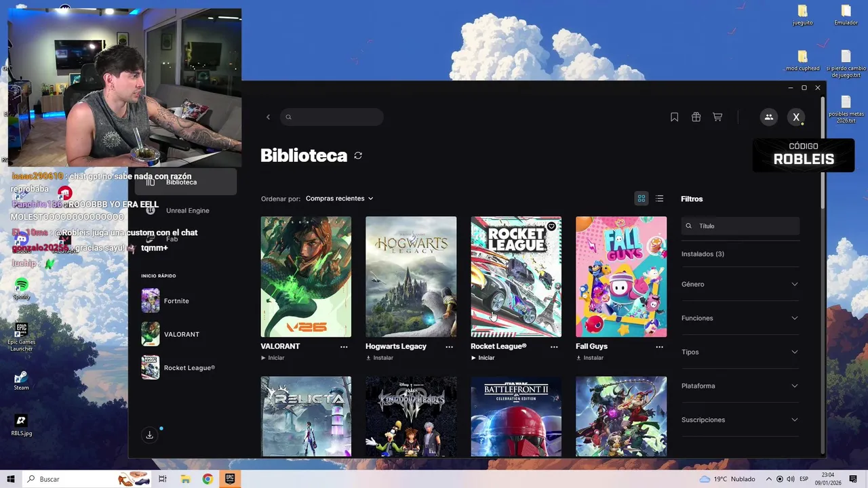Open the RBLS.jpg desktop file
Screen dimensions: 868x488
pyautogui.click(x=21, y=425)
